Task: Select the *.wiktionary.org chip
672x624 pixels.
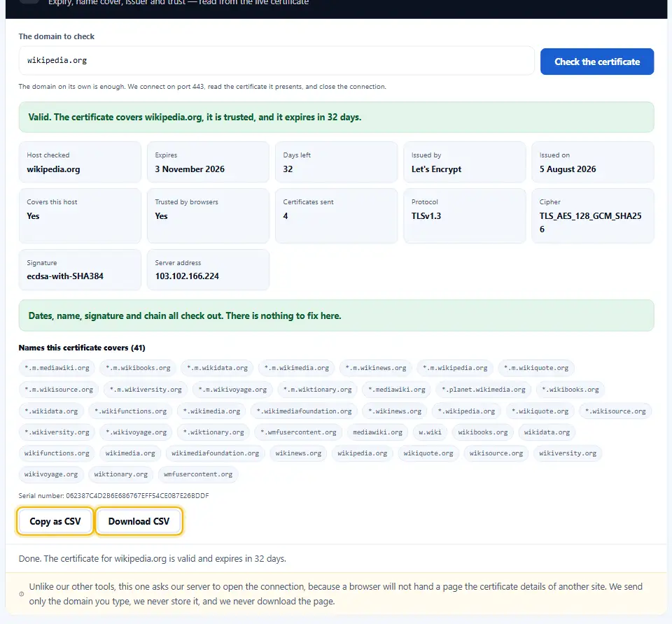Action: (x=213, y=432)
